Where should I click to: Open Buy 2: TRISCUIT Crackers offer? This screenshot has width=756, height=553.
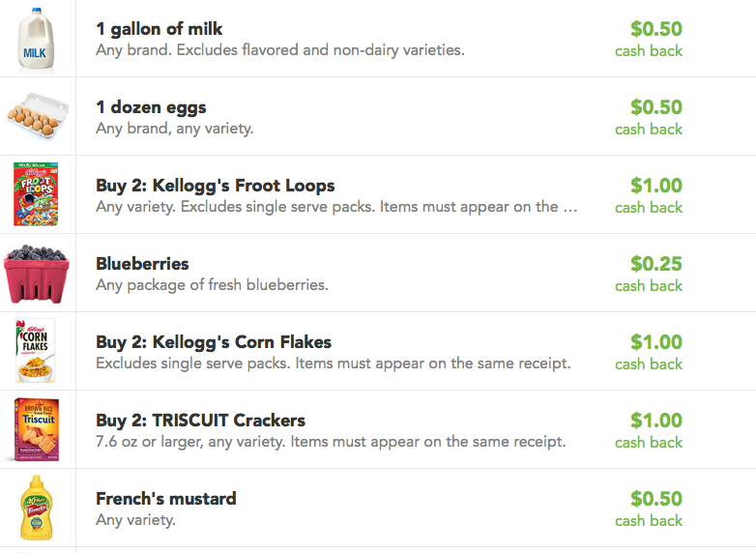(x=200, y=421)
